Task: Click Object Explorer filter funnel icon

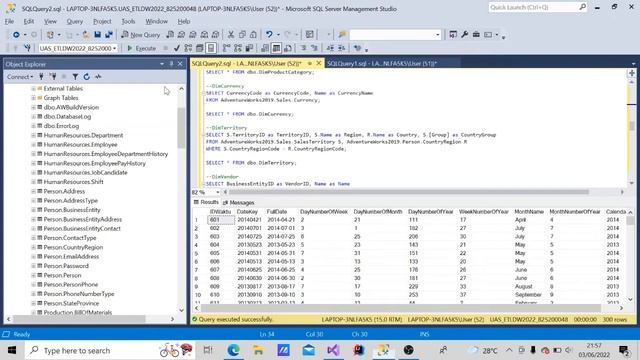Action: (75, 77)
